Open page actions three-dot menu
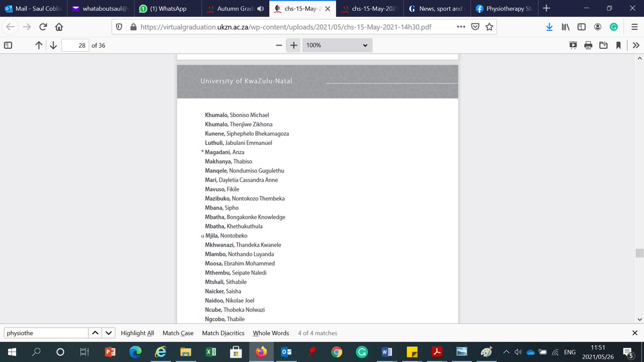Image resolution: width=644 pixels, height=362 pixels. (x=461, y=27)
